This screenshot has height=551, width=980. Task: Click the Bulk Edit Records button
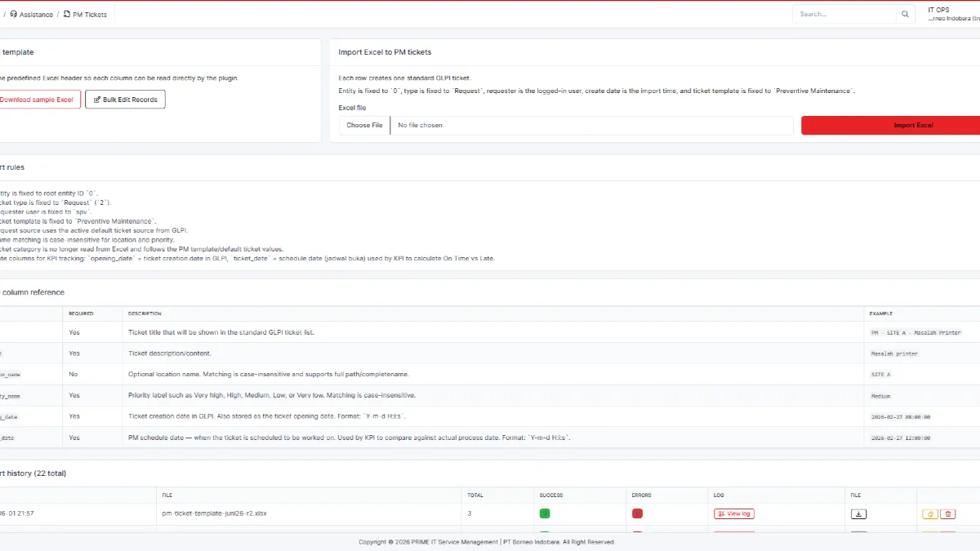tap(125, 100)
